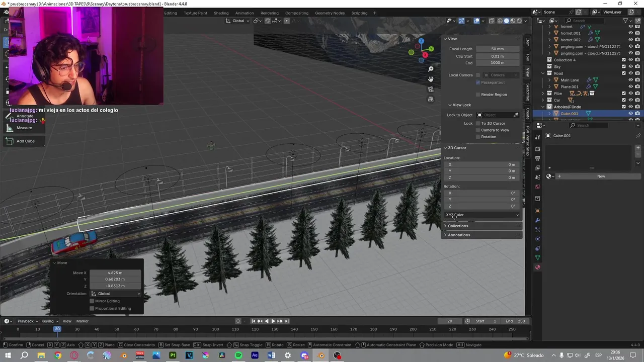This screenshot has width=644, height=362.
Task: Open the Keying menu in timeline
Action: coord(49,321)
